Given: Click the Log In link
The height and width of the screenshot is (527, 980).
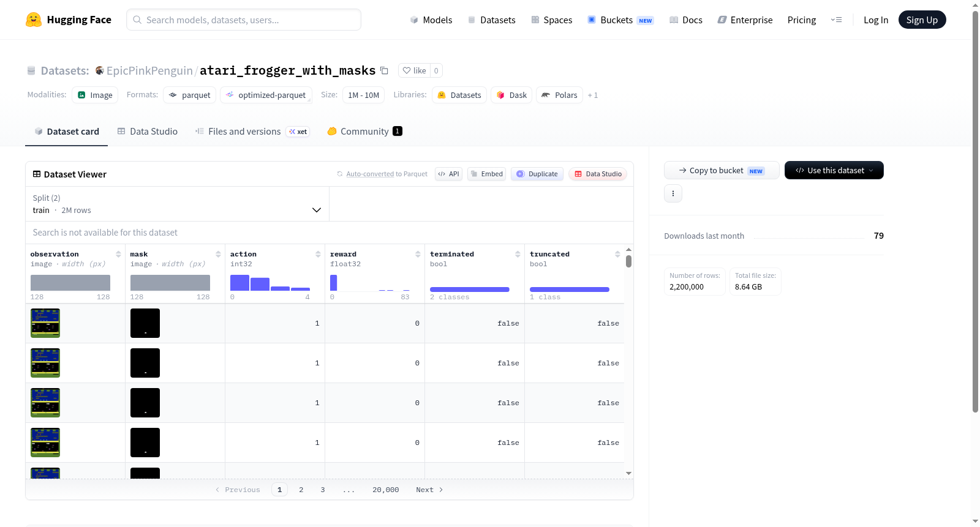Looking at the screenshot, I should point(876,20).
